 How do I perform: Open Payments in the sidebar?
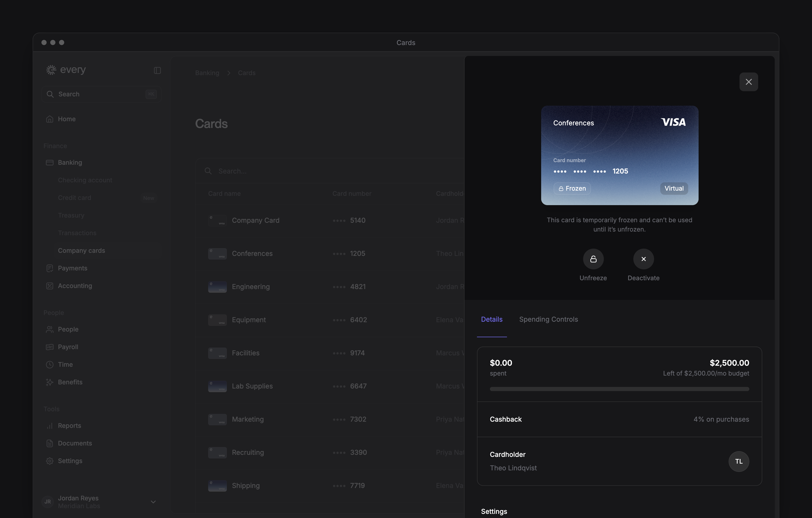[101, 268]
